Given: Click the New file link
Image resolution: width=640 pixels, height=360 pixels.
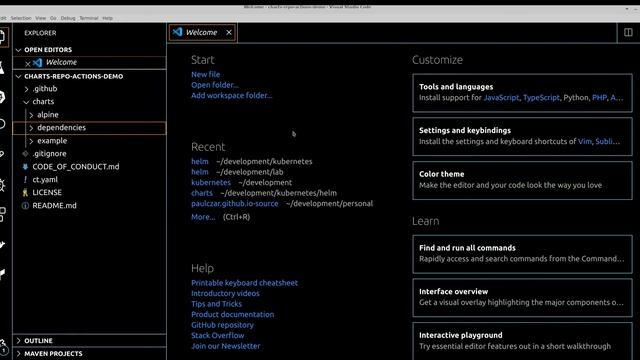Looking at the screenshot, I should (x=205, y=74).
